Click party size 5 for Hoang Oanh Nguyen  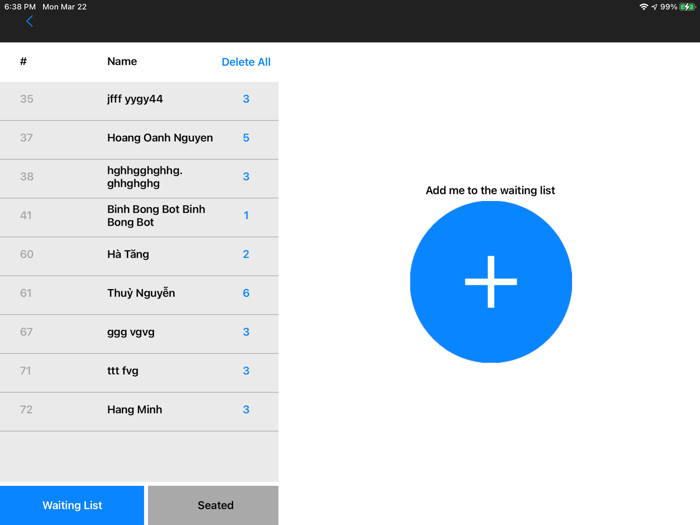(x=246, y=138)
